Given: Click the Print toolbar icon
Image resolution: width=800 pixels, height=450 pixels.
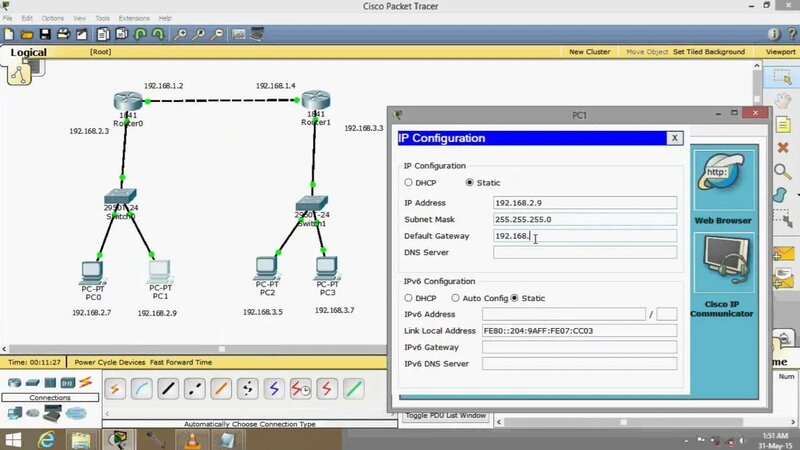Looking at the screenshot, I should (63, 34).
